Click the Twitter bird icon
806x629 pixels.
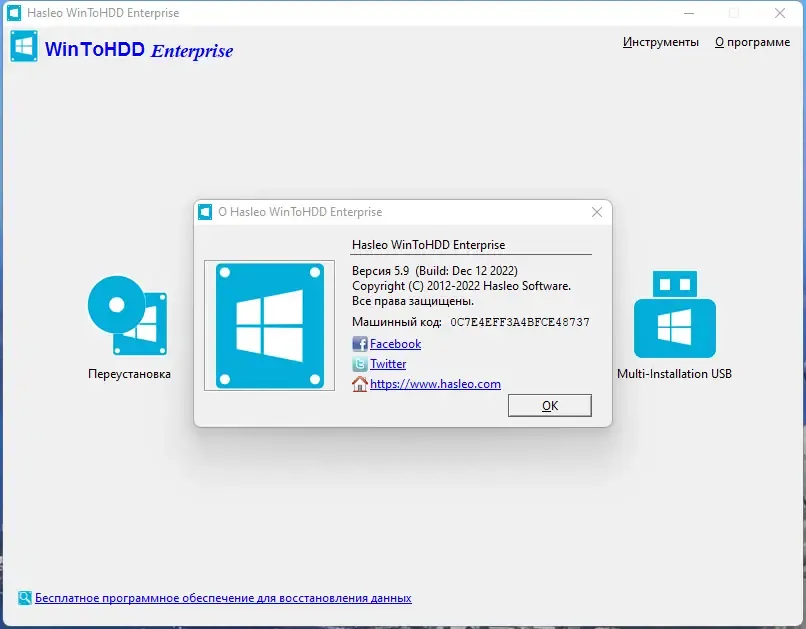pos(360,364)
